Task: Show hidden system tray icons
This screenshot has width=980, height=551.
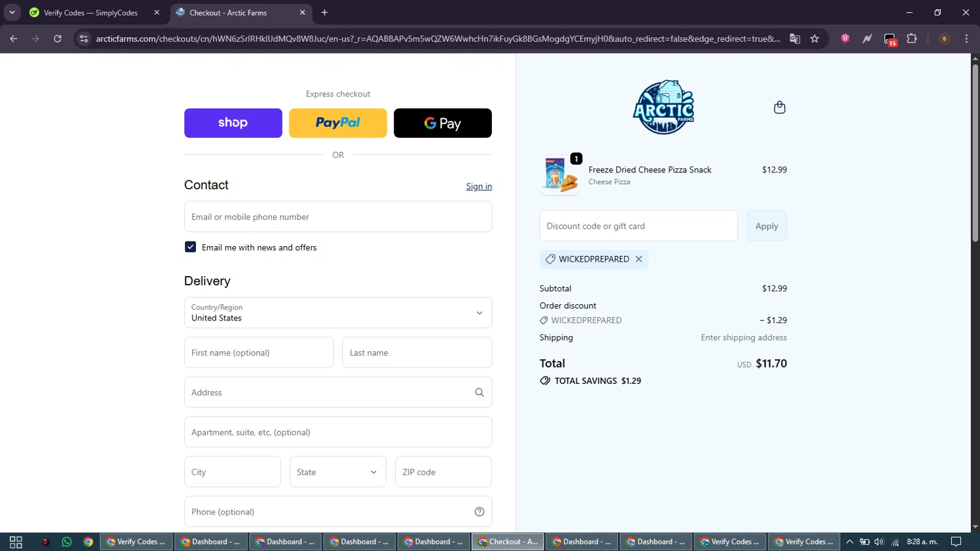Action: 849,542
